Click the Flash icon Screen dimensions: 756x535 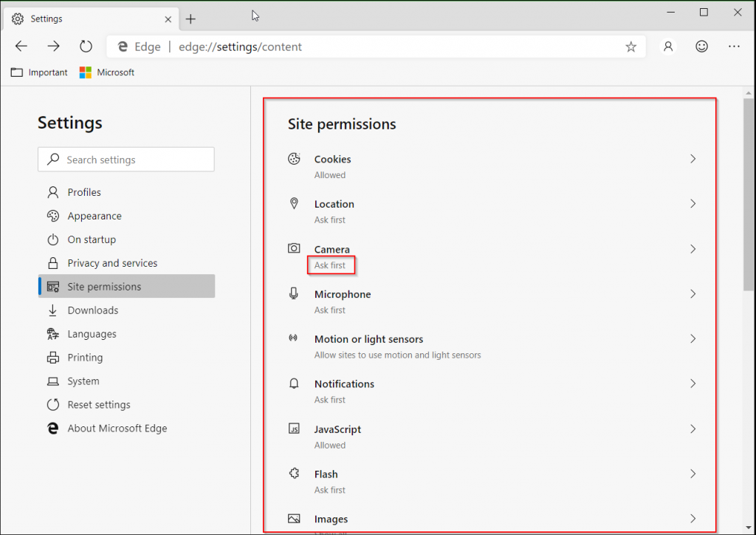(x=295, y=474)
